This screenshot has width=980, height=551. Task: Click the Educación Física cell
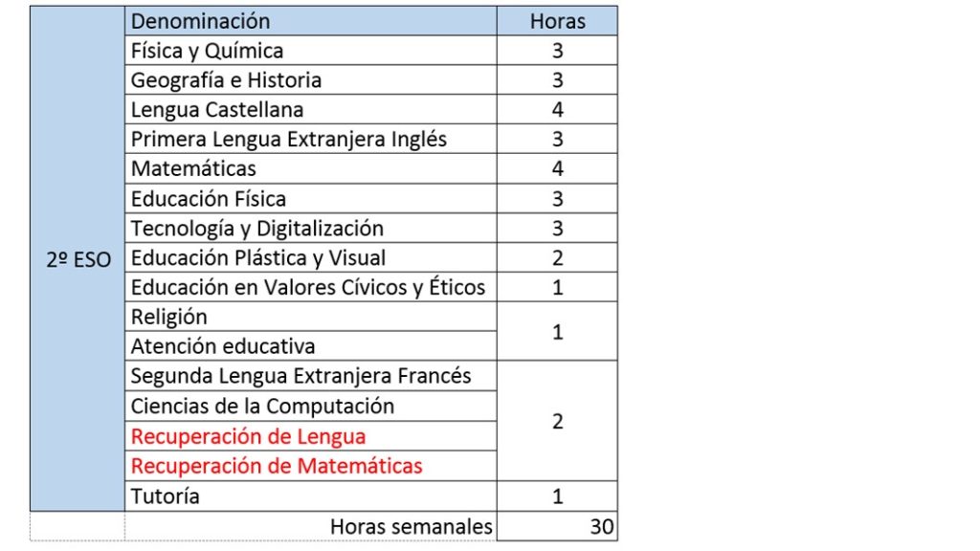(209, 199)
